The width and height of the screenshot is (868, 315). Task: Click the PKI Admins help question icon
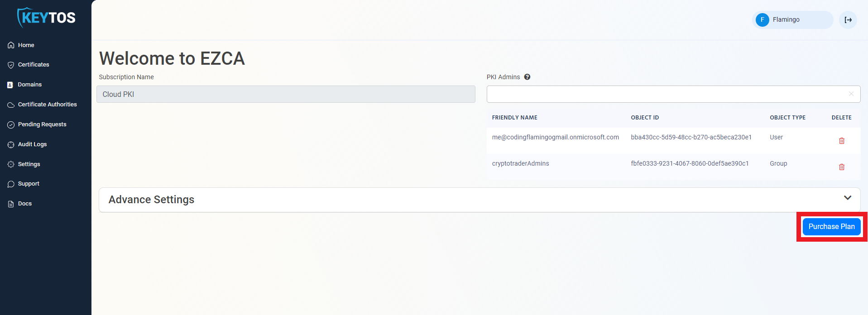coord(527,77)
